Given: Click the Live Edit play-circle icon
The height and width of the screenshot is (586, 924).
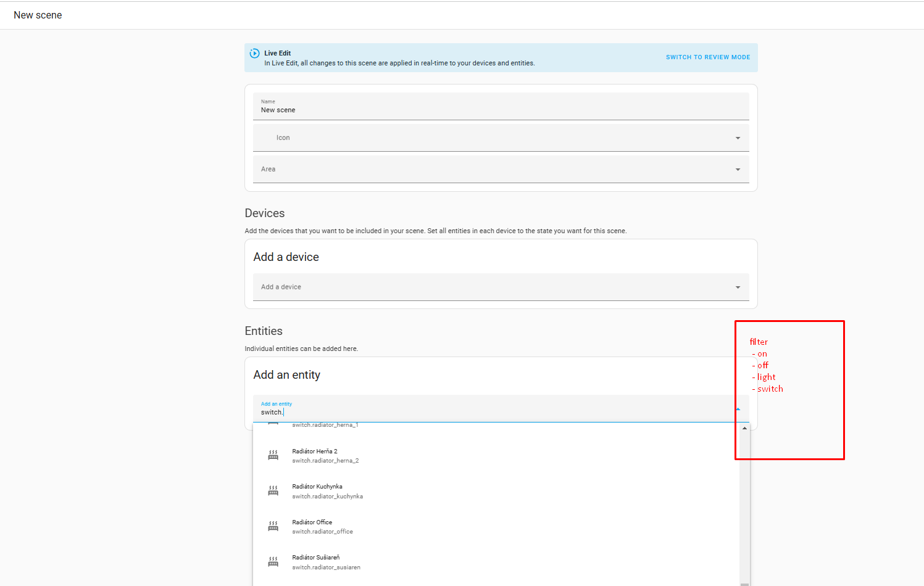Looking at the screenshot, I should pos(254,54).
